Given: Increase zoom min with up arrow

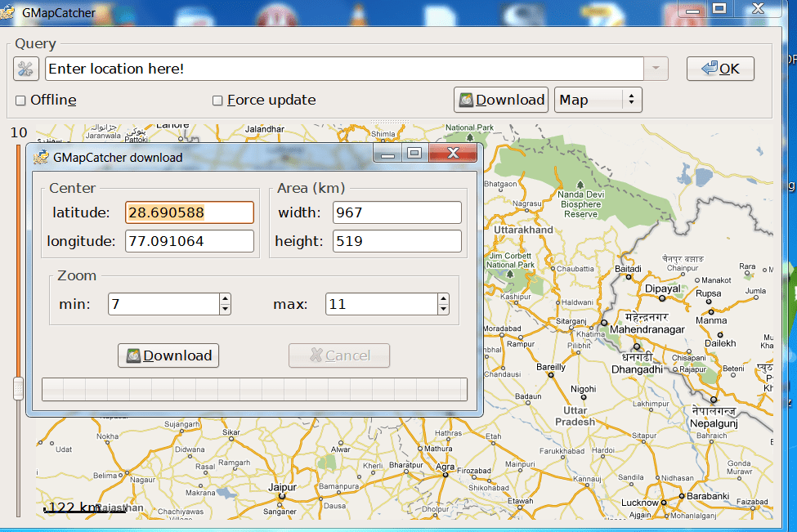Looking at the screenshot, I should click(x=225, y=299).
